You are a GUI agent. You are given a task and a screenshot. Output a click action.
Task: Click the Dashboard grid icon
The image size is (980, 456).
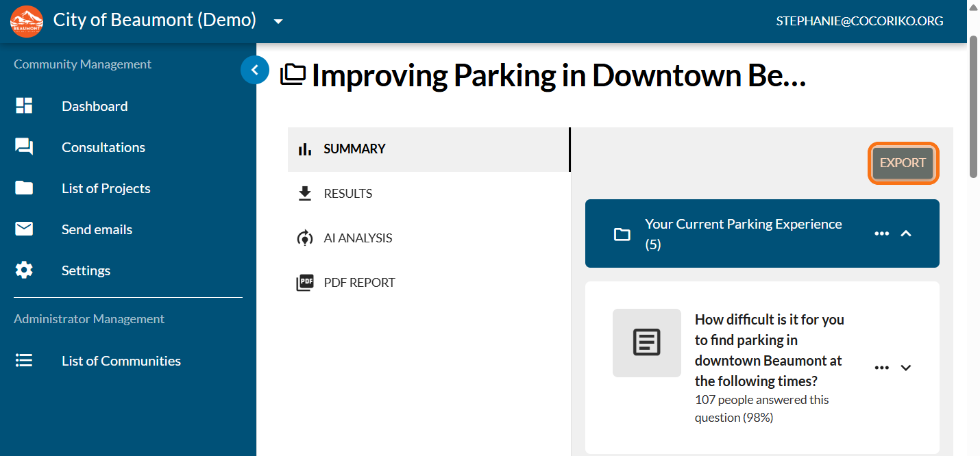point(24,106)
